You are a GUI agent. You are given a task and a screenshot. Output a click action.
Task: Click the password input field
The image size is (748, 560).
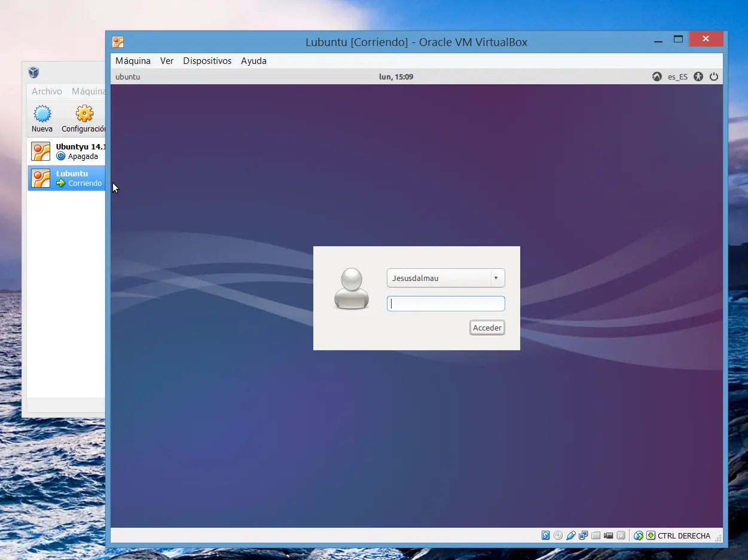point(445,303)
